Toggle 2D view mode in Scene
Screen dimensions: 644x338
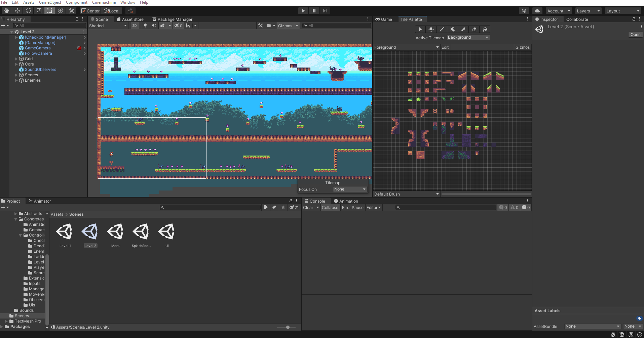(135, 26)
